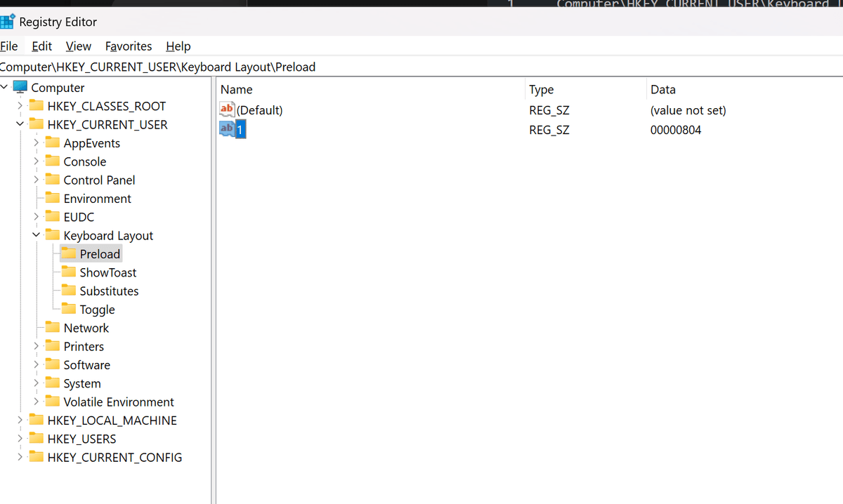
Task: Open the Favorites menu
Action: pos(129,46)
